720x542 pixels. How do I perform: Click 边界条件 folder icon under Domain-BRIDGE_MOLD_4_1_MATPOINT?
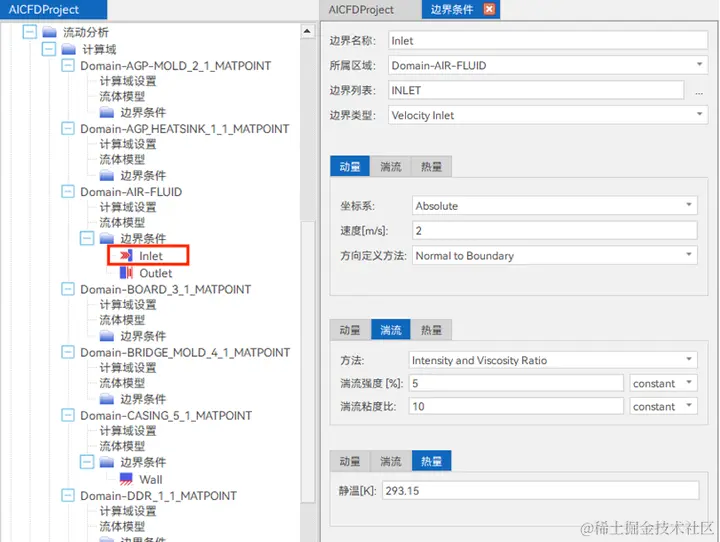(x=107, y=399)
